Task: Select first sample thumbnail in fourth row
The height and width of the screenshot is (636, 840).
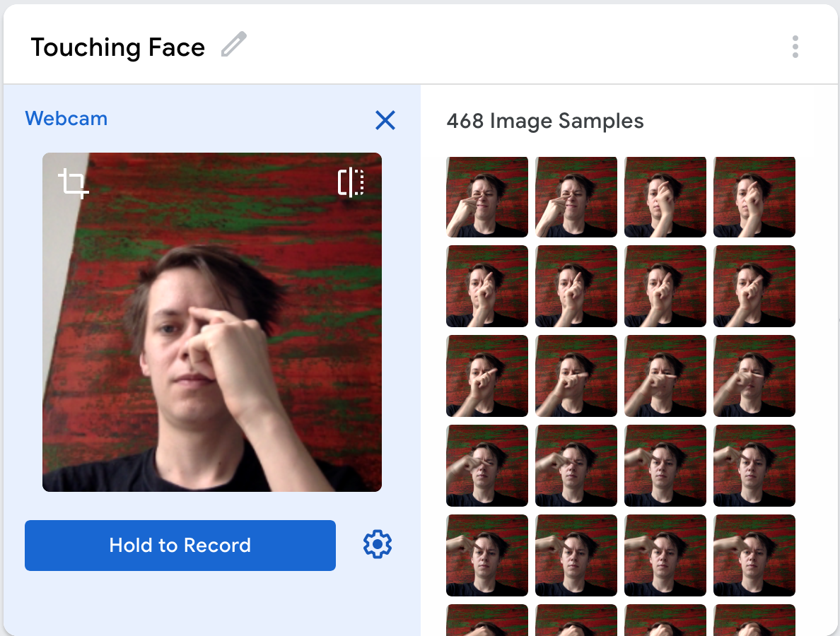Action: (x=487, y=466)
